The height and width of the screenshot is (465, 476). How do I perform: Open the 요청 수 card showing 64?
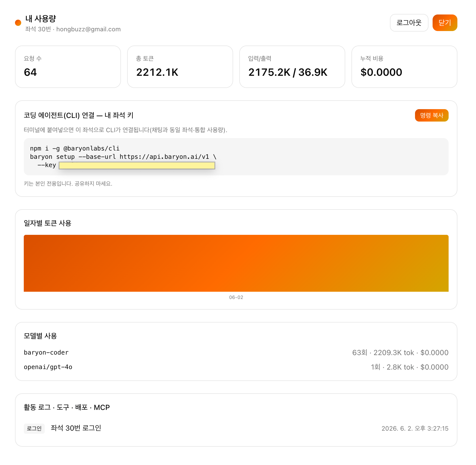pos(68,67)
